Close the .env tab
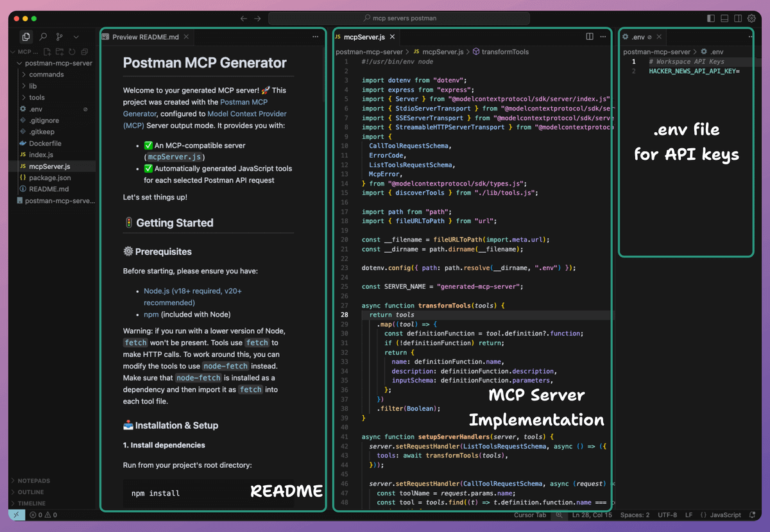Image resolution: width=770 pixels, height=532 pixels. 659,37
